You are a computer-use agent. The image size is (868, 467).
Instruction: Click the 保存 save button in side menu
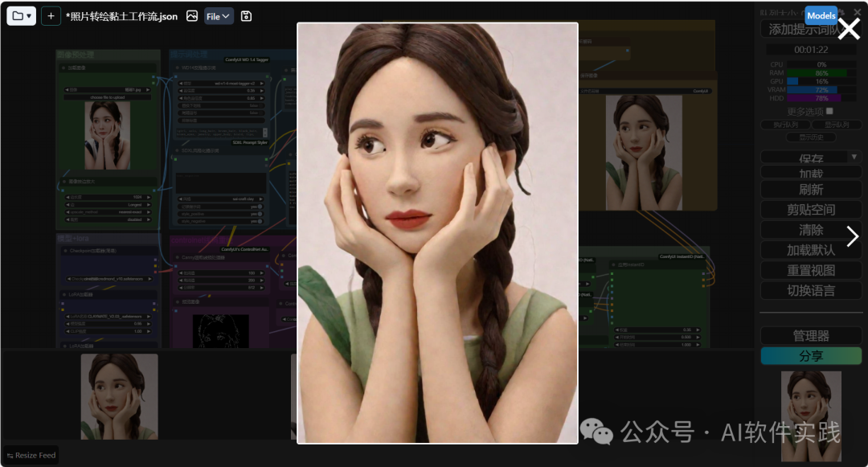pyautogui.click(x=805, y=158)
